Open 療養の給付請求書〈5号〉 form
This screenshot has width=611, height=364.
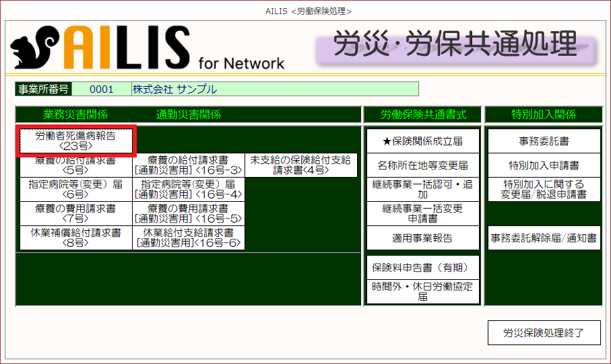point(75,166)
